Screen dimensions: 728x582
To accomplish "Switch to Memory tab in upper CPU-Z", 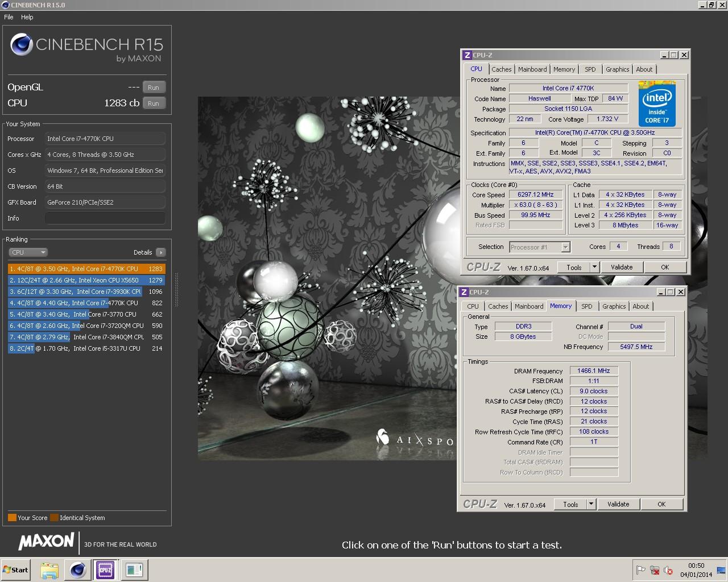I will point(564,69).
